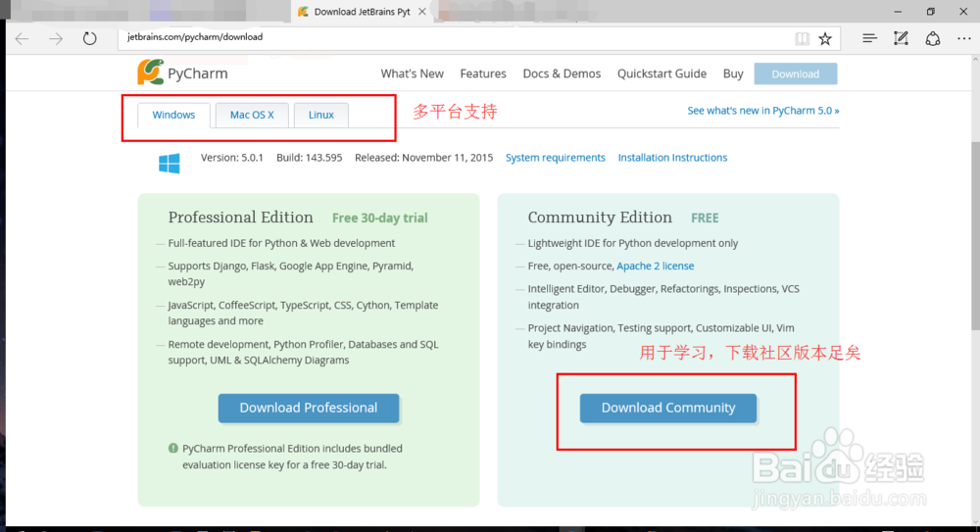Click the green FREE label

click(x=705, y=218)
